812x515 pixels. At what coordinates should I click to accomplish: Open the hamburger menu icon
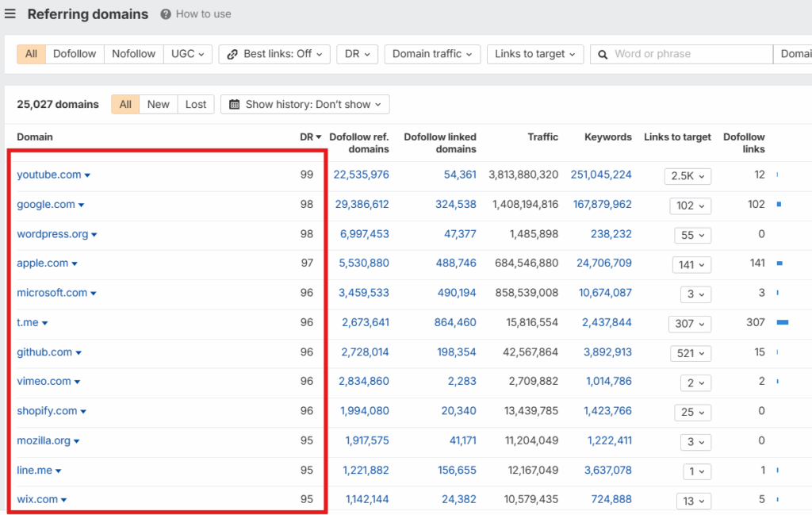point(10,13)
